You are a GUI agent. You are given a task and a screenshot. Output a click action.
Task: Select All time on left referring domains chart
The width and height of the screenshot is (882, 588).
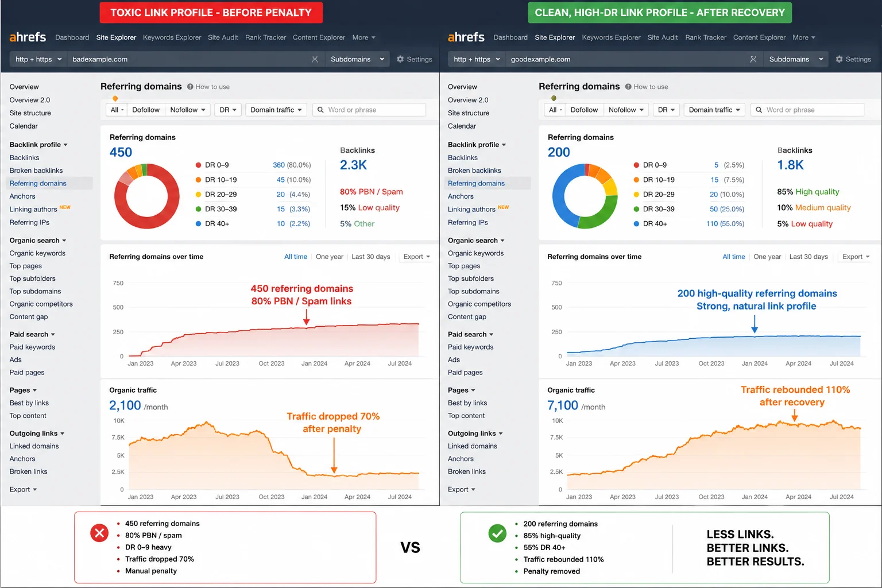[296, 257]
